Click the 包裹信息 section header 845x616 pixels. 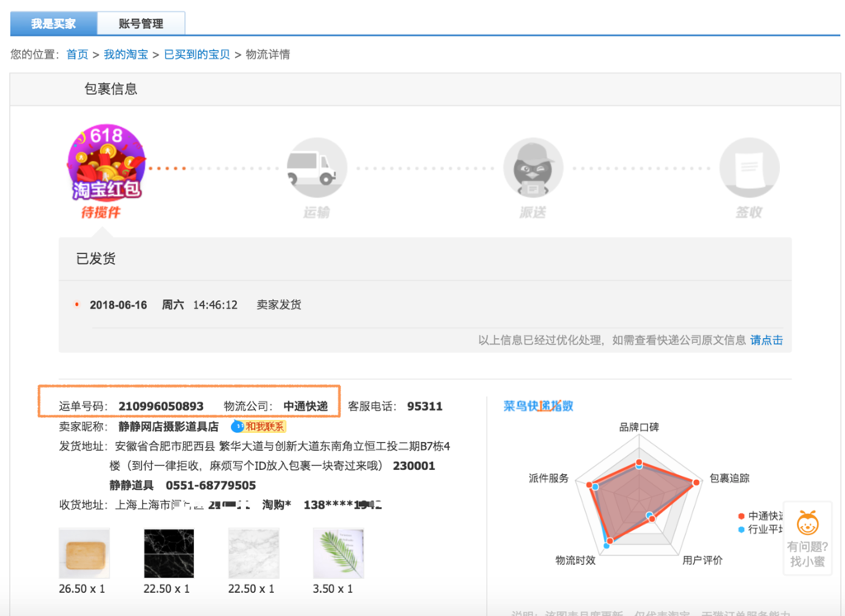pos(111,89)
